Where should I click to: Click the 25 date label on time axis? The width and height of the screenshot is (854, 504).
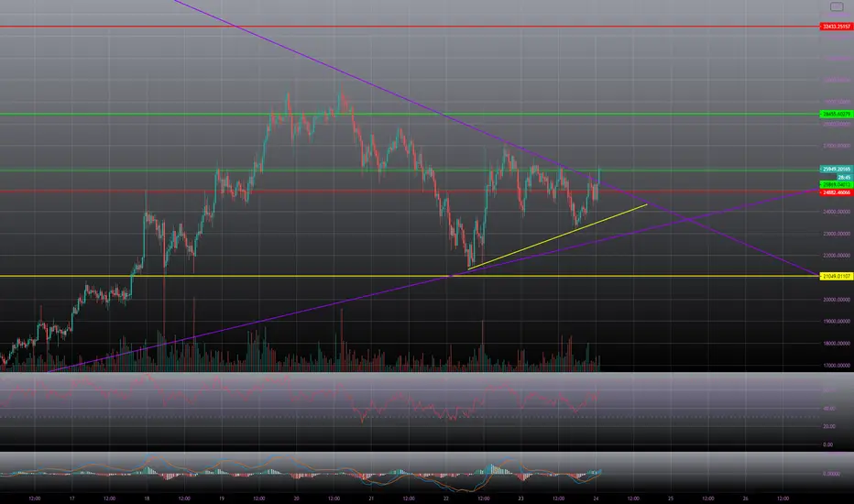671,498
